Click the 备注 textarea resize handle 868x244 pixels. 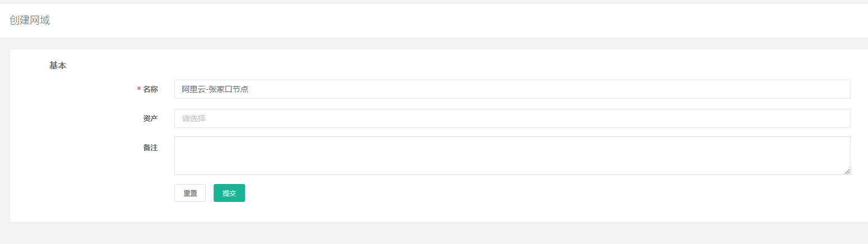(x=847, y=172)
